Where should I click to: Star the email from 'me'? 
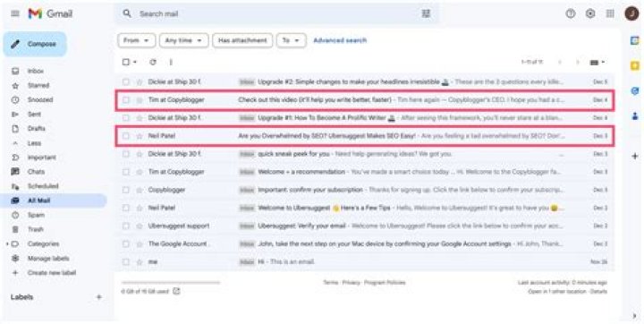coord(140,262)
